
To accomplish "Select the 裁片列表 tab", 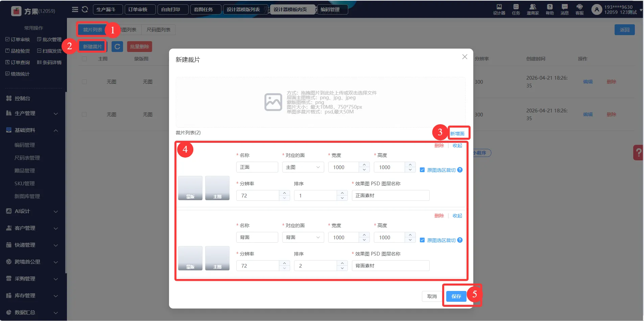I will (x=93, y=30).
